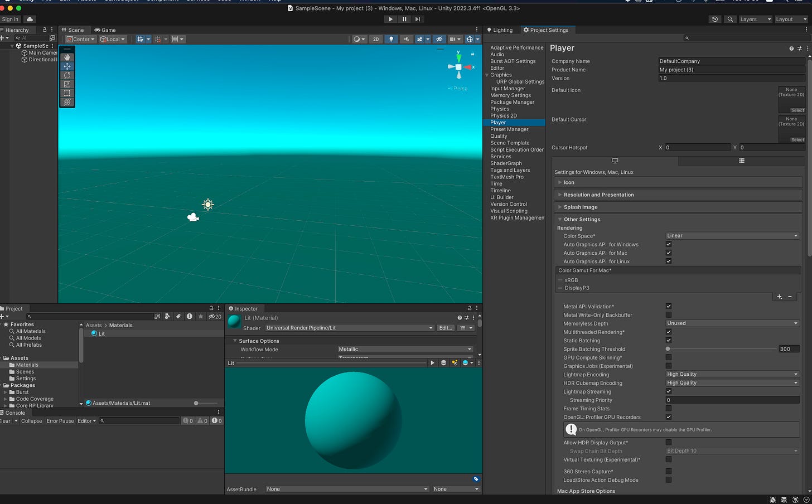Click the Pause button
Screen dimensions: 812x504
404,19
